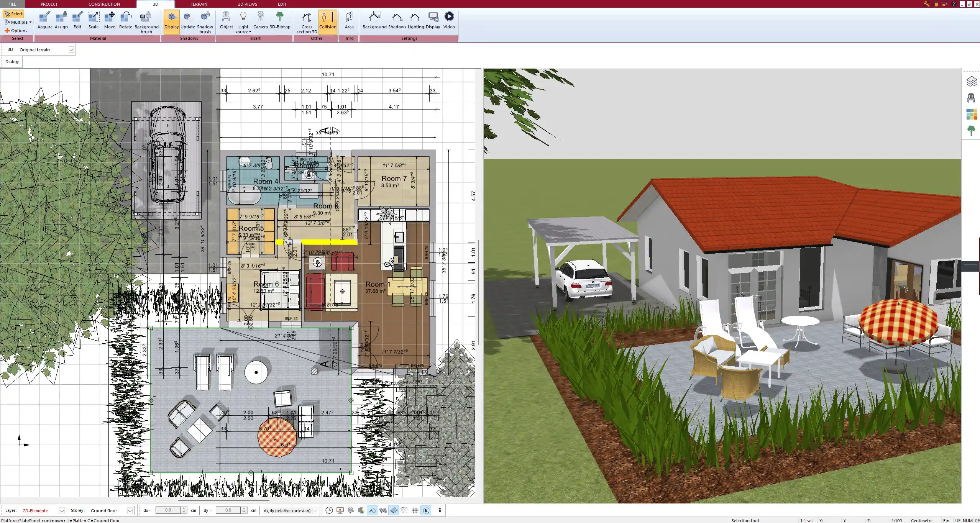Open the furniture catalog chair icon
The height and width of the screenshot is (523, 980).
click(971, 98)
